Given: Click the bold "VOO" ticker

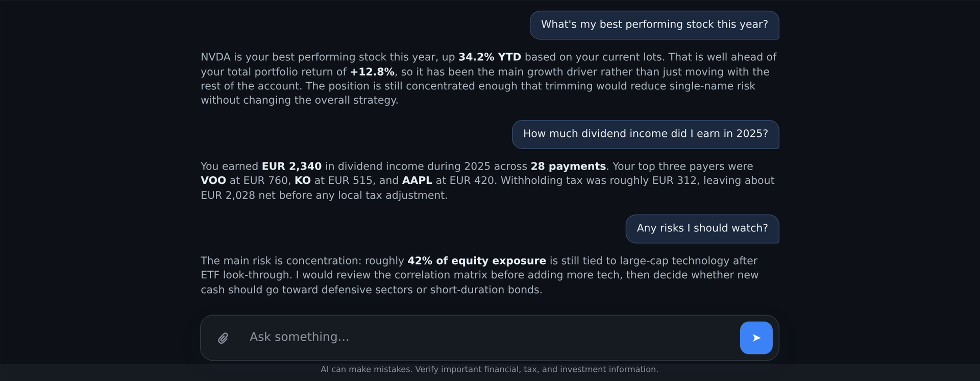Looking at the screenshot, I should [213, 181].
